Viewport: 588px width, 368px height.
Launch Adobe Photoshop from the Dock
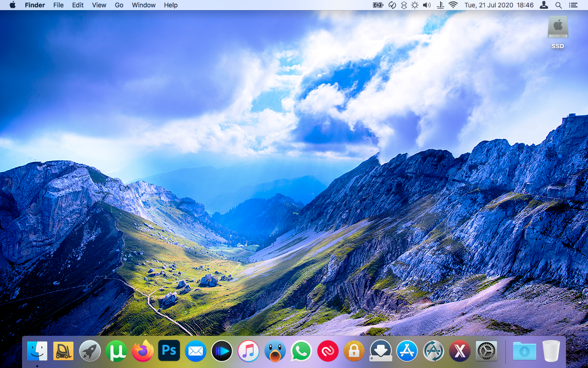point(169,351)
